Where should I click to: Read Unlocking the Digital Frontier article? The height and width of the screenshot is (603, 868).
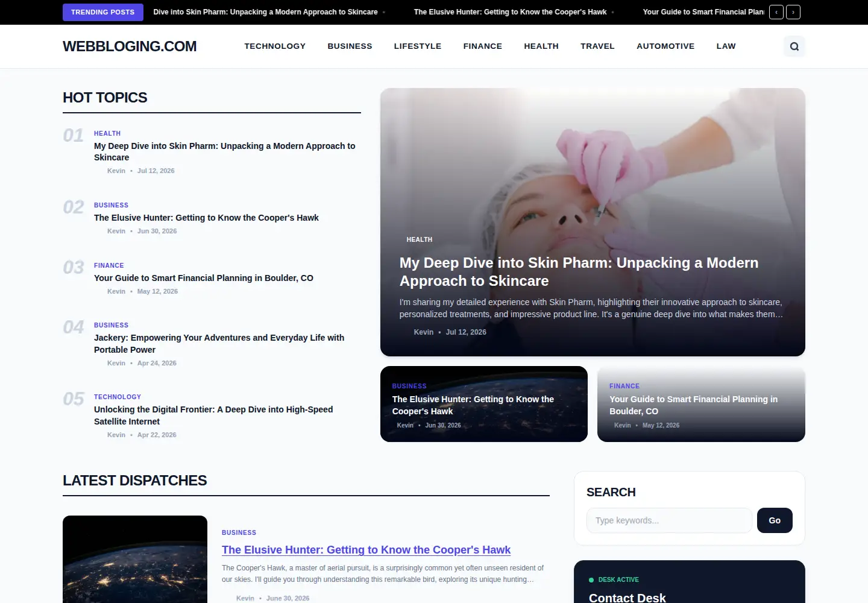pyautogui.click(x=213, y=415)
